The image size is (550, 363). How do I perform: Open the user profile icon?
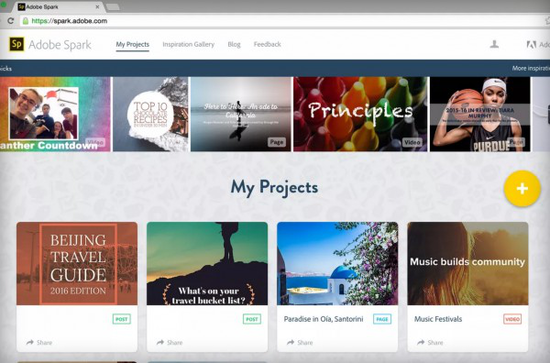(x=494, y=44)
